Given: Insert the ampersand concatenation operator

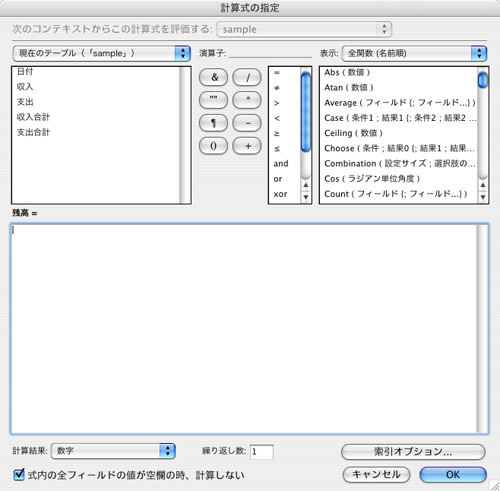Looking at the screenshot, I should (213, 77).
